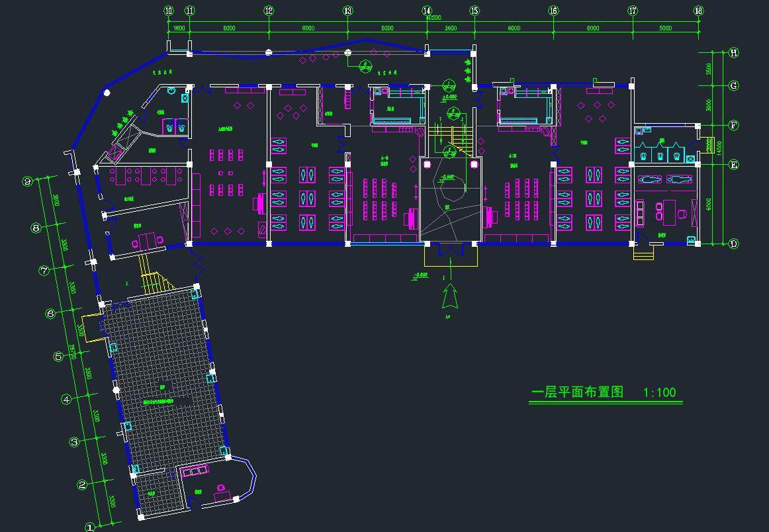Click the 1:100 scale text
This screenshot has width=769, height=532.
(x=659, y=392)
